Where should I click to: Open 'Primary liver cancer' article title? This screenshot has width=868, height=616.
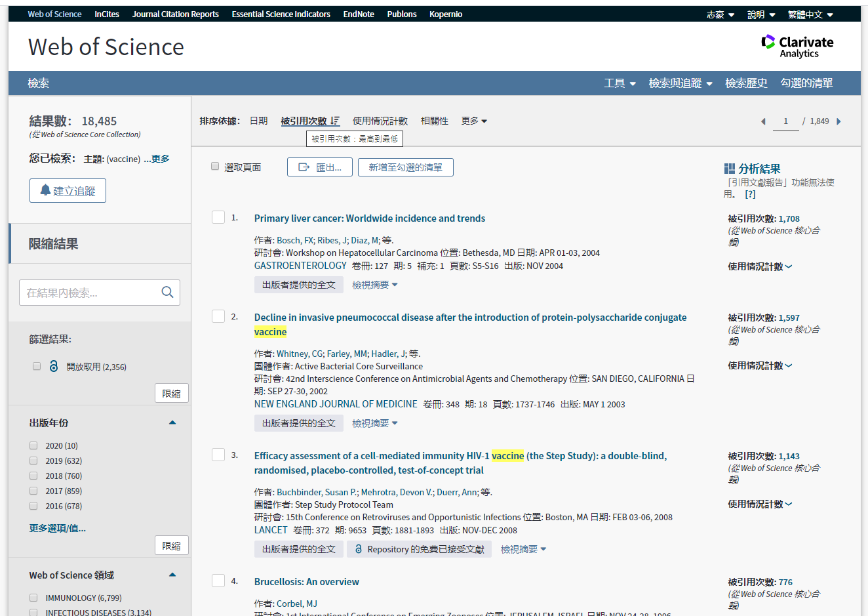click(370, 218)
